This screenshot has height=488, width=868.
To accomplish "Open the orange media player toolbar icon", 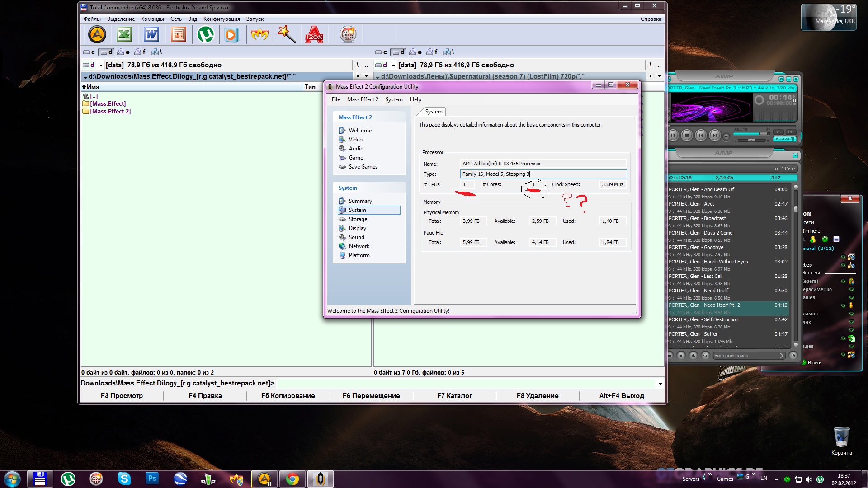I will 231,34.
